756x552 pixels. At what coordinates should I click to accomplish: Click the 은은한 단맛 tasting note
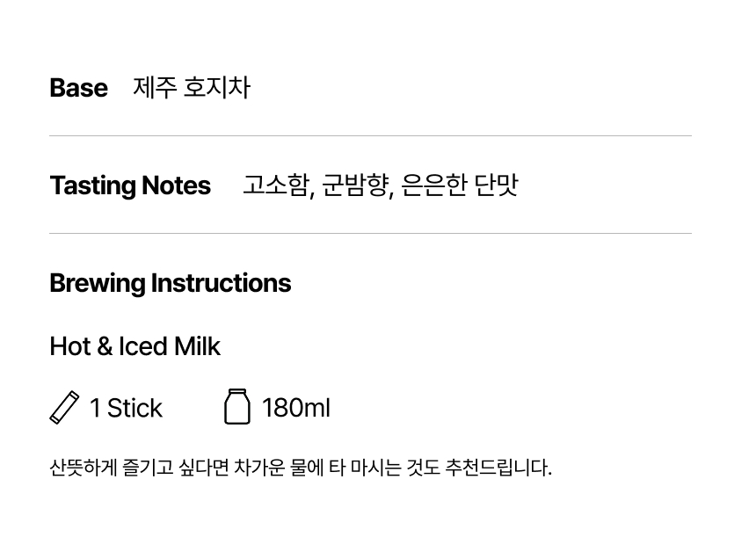pyautogui.click(x=460, y=185)
